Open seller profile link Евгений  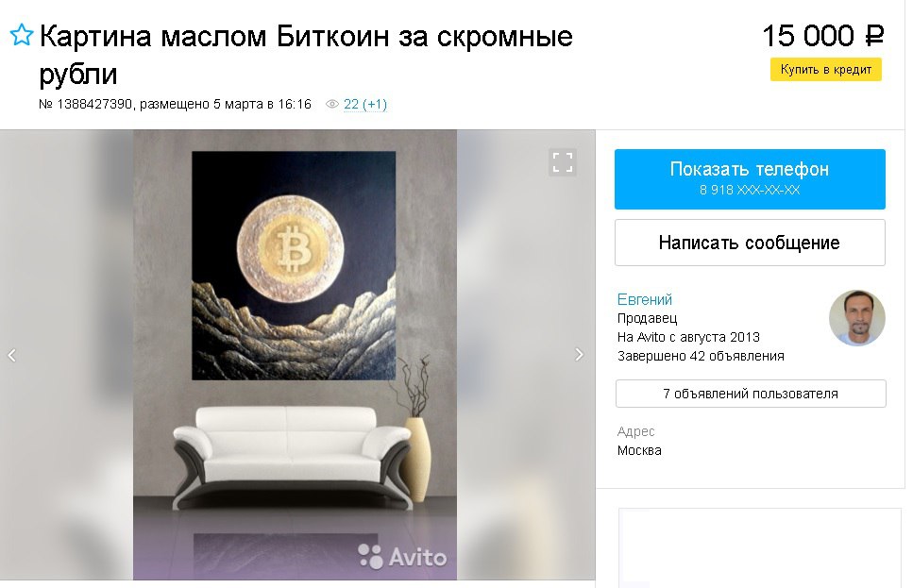[645, 299]
